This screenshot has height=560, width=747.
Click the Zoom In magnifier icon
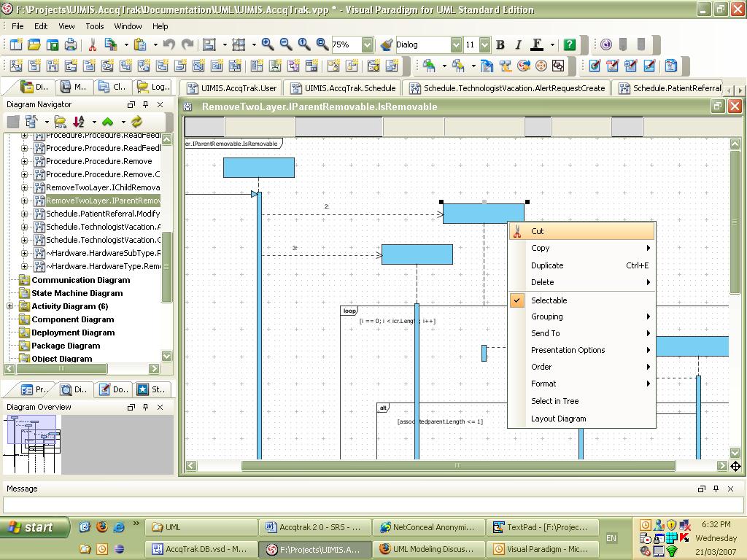coord(268,44)
